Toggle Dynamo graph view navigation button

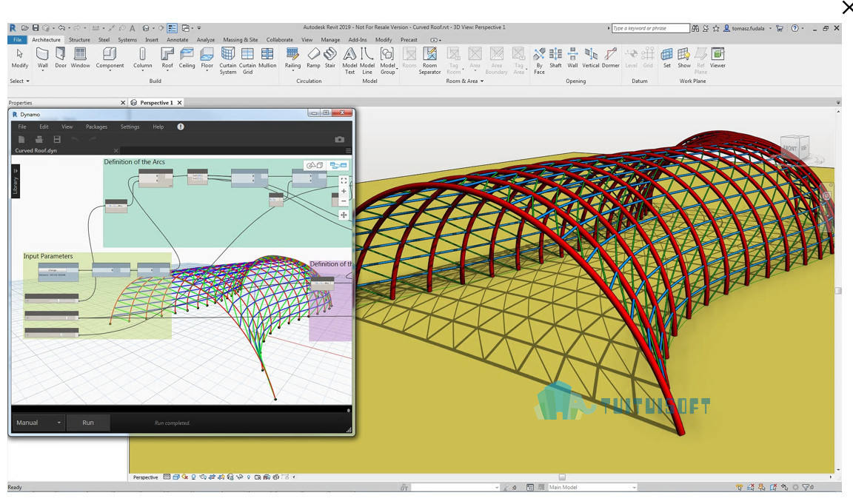pyautogui.click(x=338, y=165)
